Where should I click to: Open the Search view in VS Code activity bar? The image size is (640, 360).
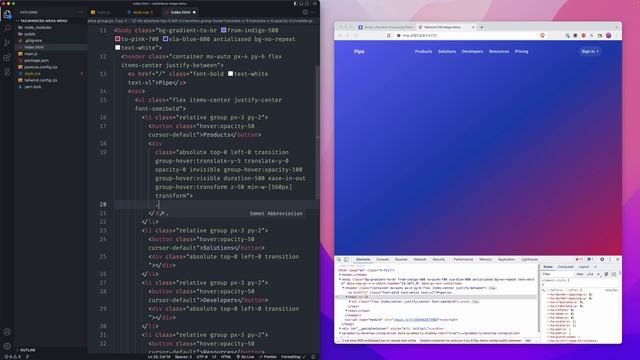(x=7, y=28)
